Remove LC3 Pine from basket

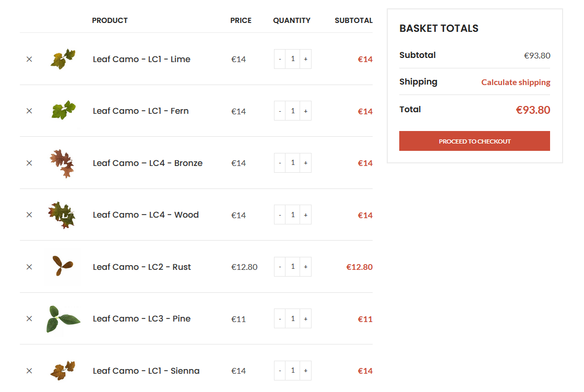[29, 319]
